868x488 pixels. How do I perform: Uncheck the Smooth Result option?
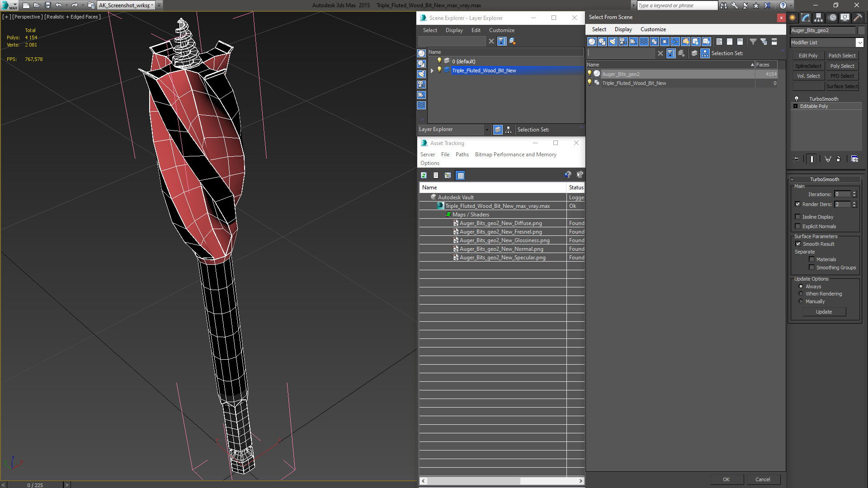[798, 244]
